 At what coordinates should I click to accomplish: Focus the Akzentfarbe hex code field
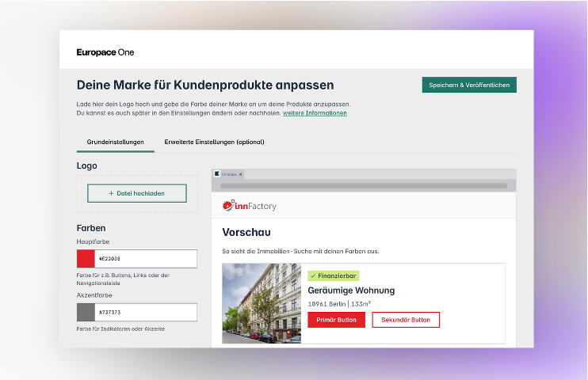(146, 313)
